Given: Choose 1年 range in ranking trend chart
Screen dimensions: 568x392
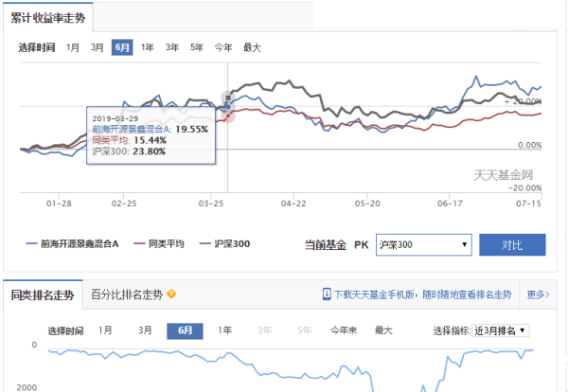Looking at the screenshot, I should [224, 330].
